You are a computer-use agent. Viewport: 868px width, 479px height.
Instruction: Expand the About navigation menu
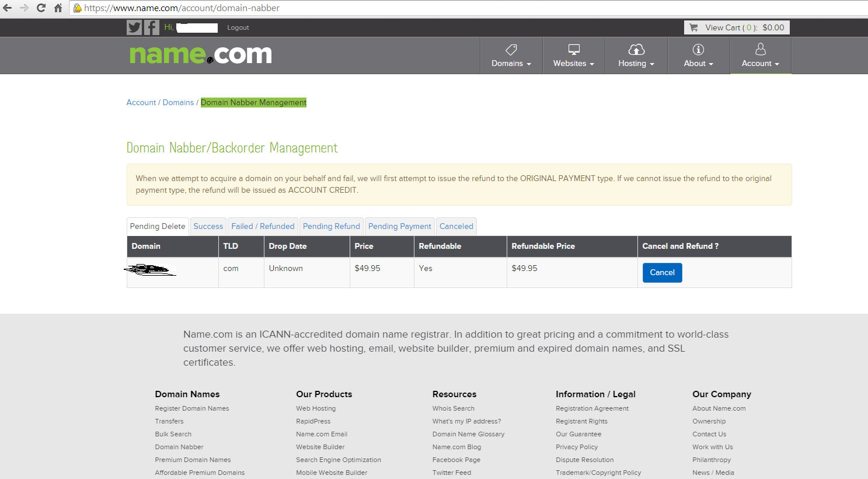[699, 56]
